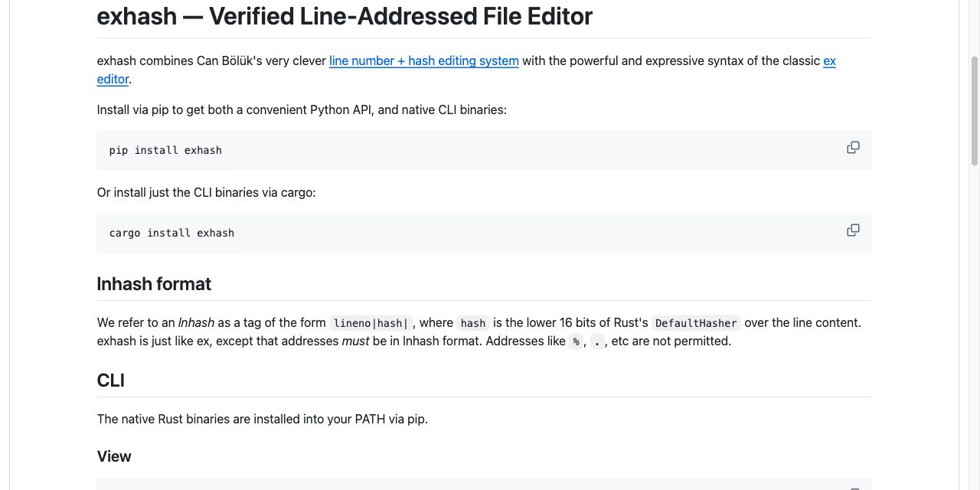Click the italic word 'must'
980x490 pixels.
pos(355,341)
